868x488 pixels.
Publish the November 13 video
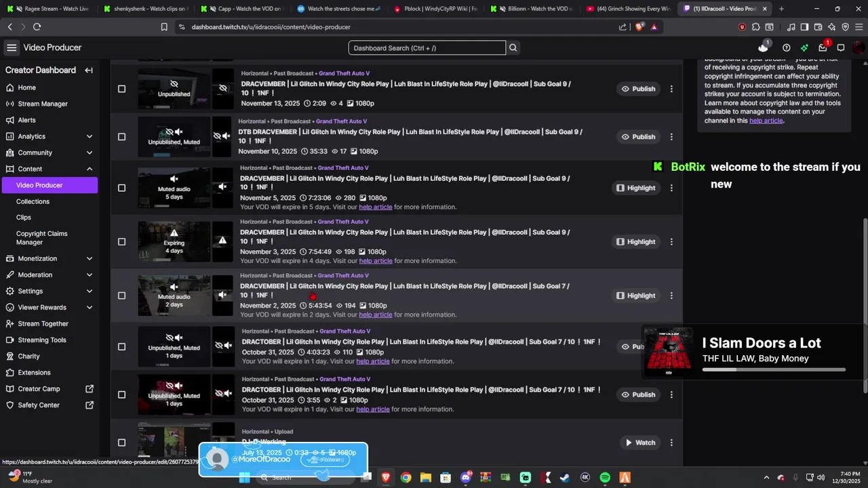tap(638, 89)
